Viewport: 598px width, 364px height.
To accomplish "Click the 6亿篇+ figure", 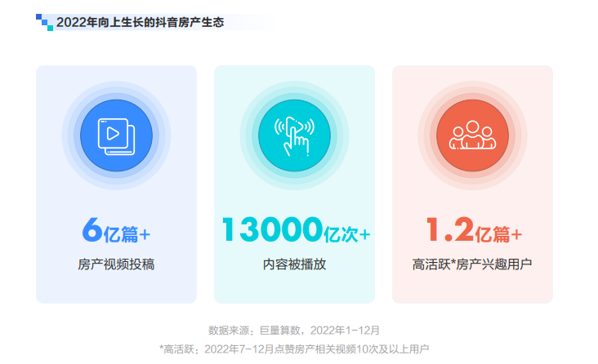I will coord(116,230).
